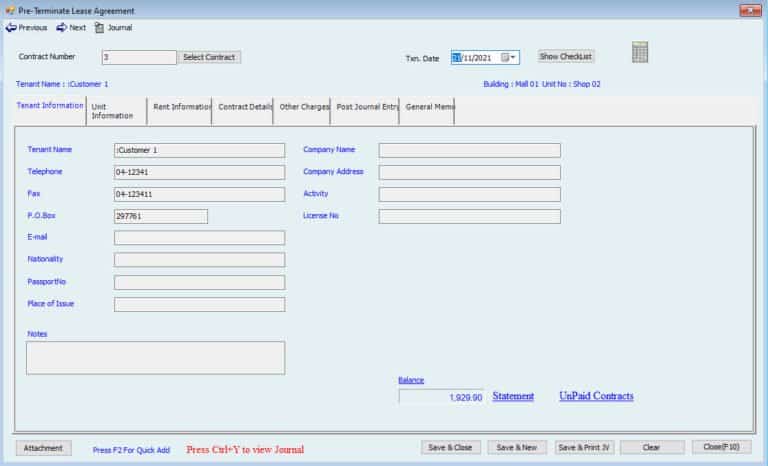Click the Previous arrow icon
The image size is (768, 466).
pyautogui.click(x=11, y=27)
